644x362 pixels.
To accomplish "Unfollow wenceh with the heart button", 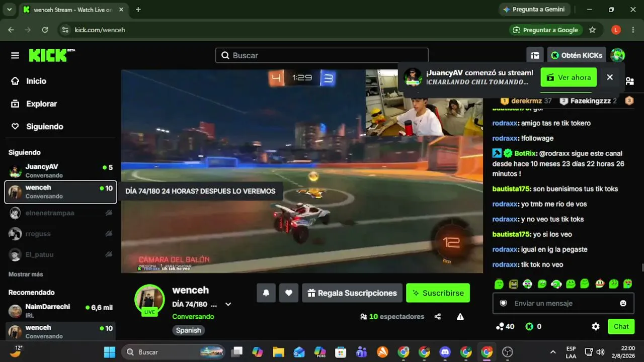I will pyautogui.click(x=289, y=293).
